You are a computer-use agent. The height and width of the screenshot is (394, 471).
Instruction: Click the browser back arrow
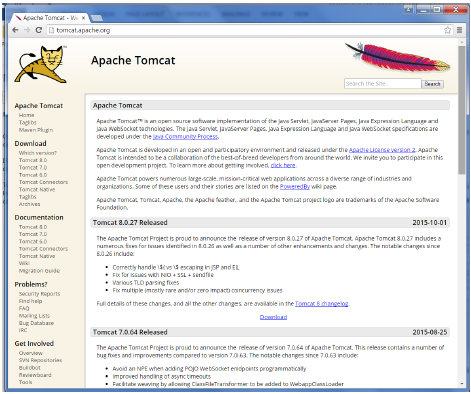15,30
